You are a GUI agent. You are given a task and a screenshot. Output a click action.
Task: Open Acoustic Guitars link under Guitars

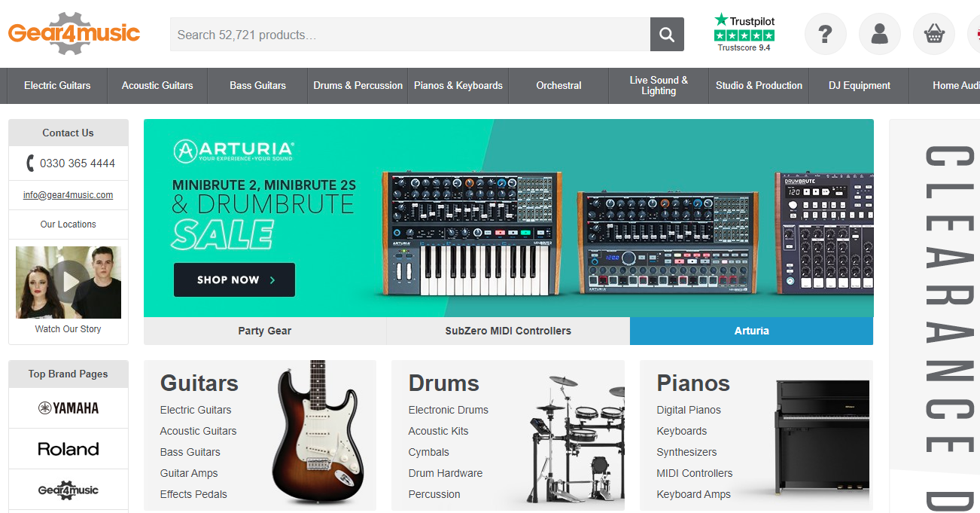(198, 431)
